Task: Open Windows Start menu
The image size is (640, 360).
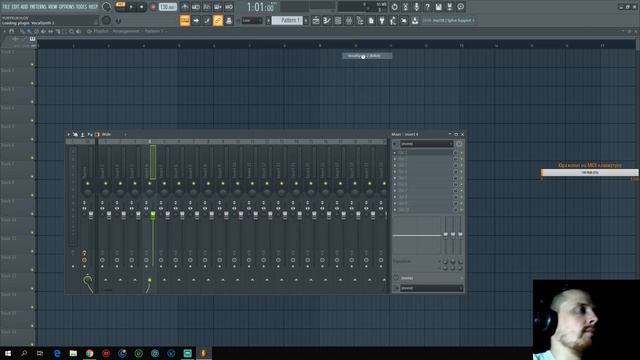Action: click(8, 353)
